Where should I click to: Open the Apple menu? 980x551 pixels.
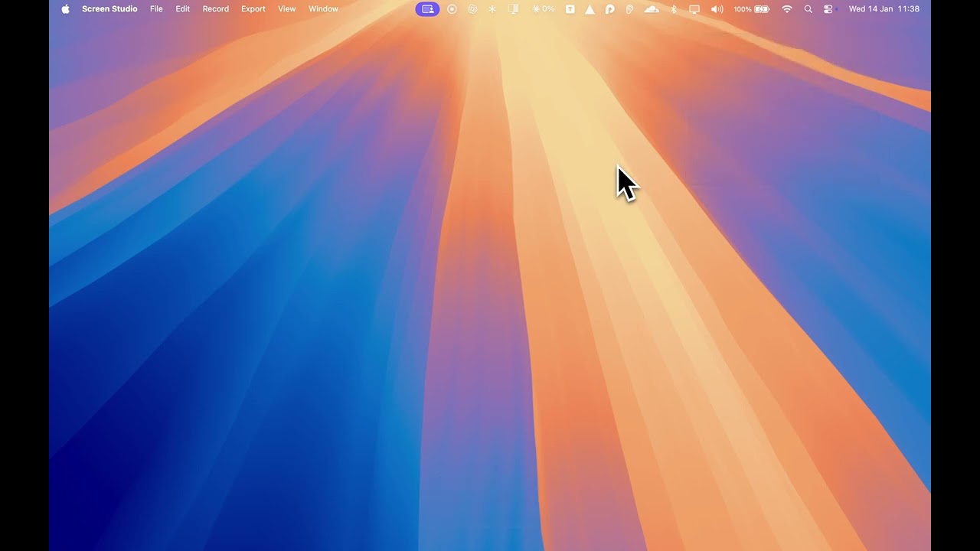tap(65, 9)
